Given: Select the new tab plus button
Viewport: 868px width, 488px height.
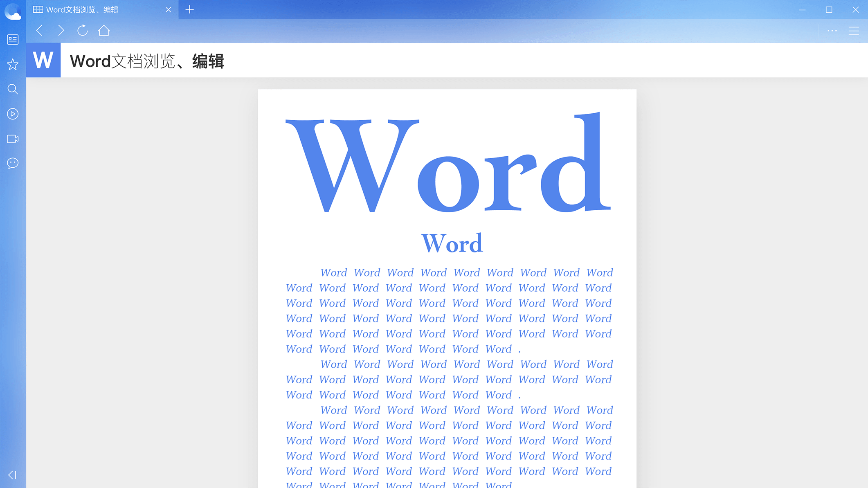Looking at the screenshot, I should click(190, 9).
